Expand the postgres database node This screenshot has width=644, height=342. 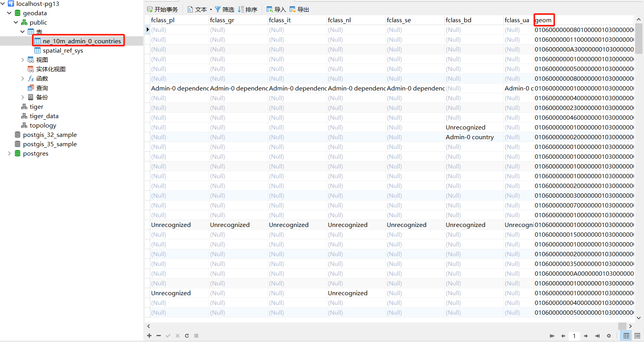coord(9,153)
